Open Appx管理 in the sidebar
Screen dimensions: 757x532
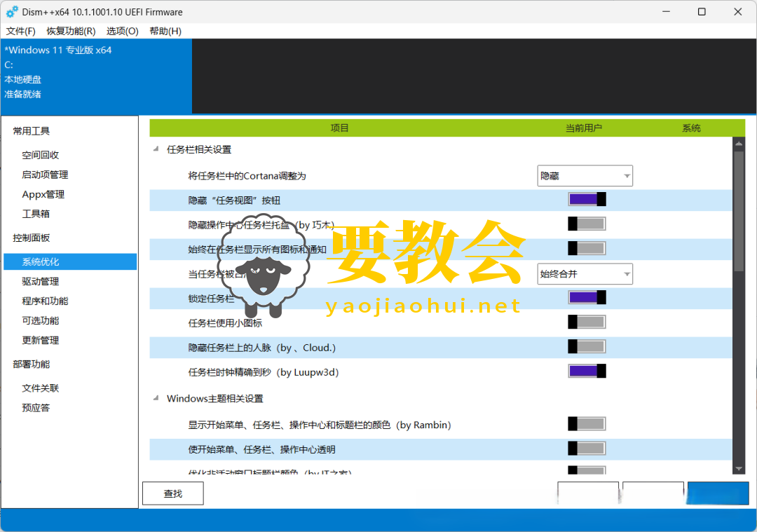click(43, 194)
